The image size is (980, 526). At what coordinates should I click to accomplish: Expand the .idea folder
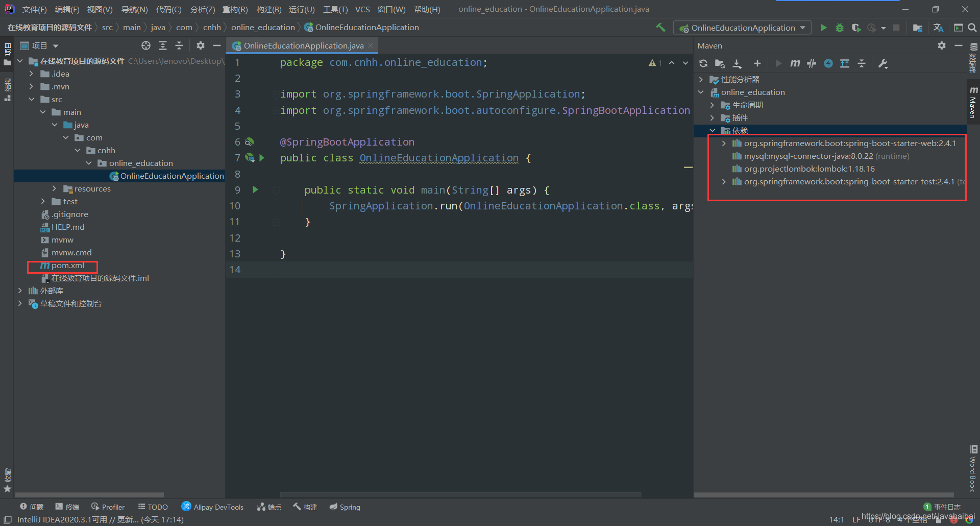(32, 74)
